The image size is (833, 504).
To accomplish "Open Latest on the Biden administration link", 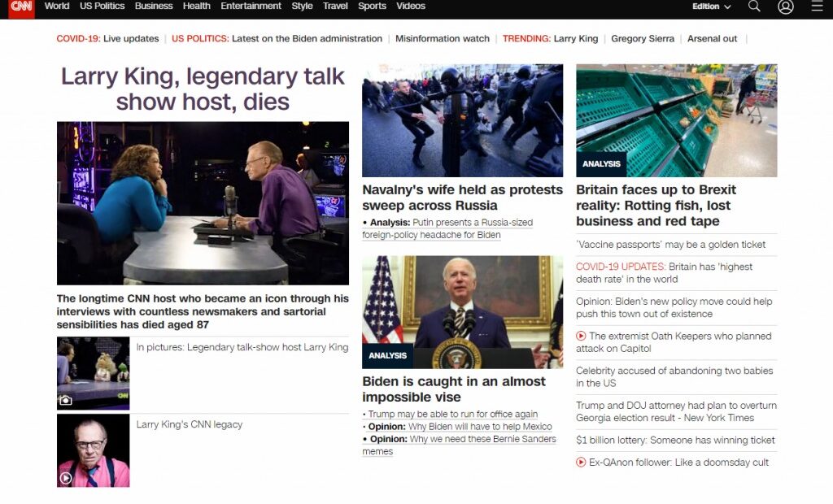I will tap(307, 39).
